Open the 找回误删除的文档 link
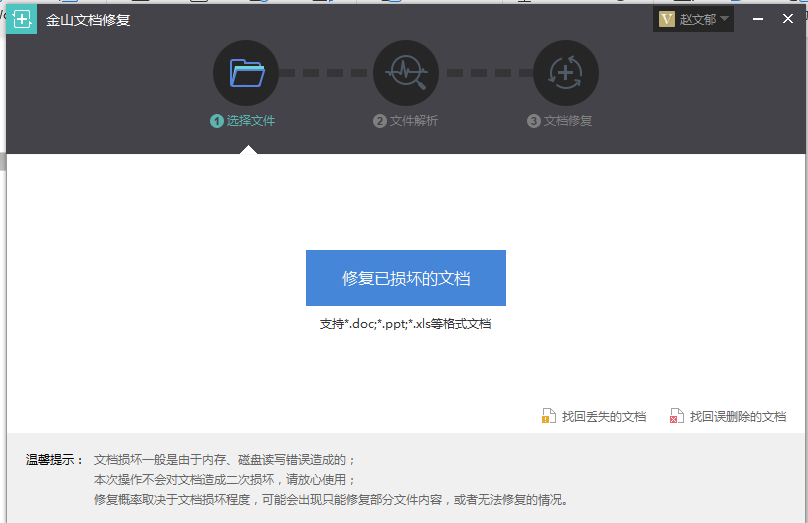Screen dimensions: 808x523 738,416
